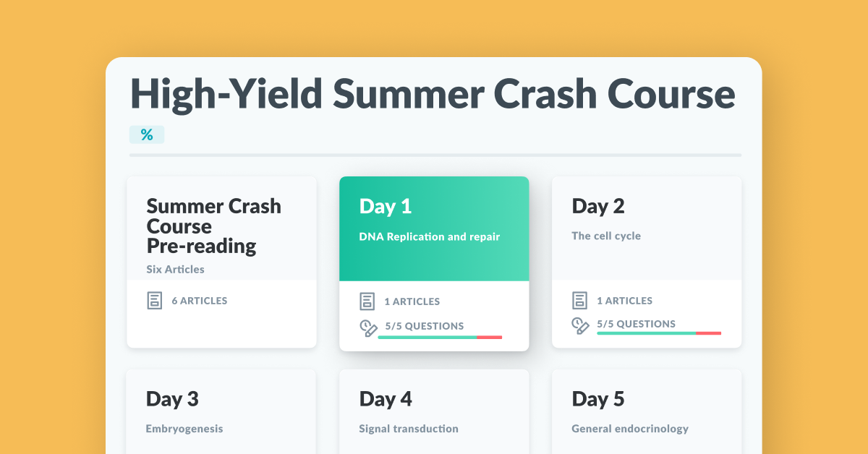
Task: Click the questions pencil icon in Day 1 card
Action: click(368, 327)
